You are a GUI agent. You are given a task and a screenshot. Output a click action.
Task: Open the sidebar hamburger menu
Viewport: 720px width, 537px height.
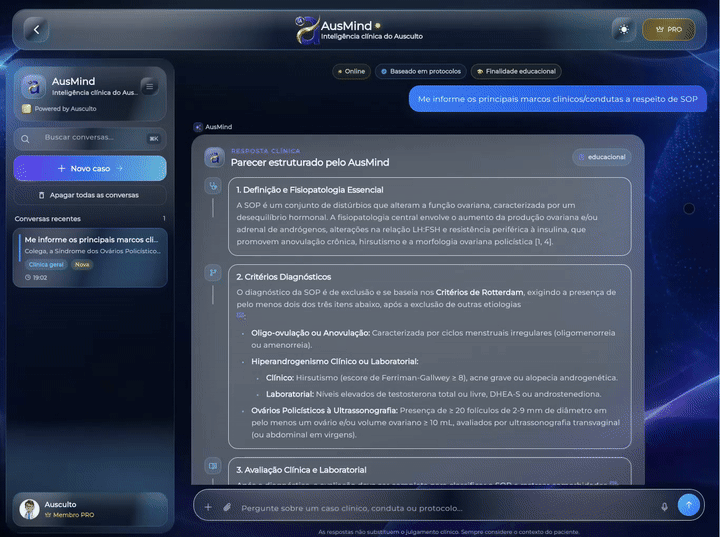click(x=149, y=86)
